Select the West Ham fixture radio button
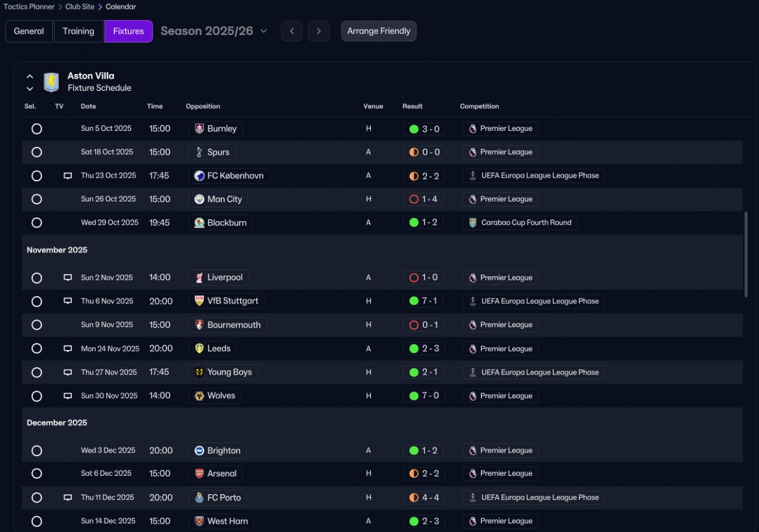The width and height of the screenshot is (759, 532). pos(37,521)
